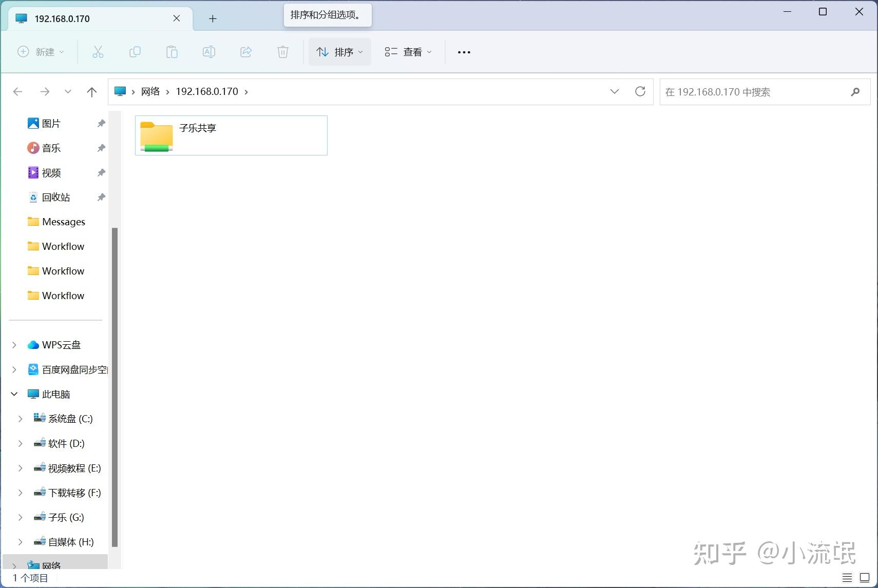Expand the 自媒体 (H:) drive
The height and width of the screenshot is (588, 878).
(x=21, y=542)
